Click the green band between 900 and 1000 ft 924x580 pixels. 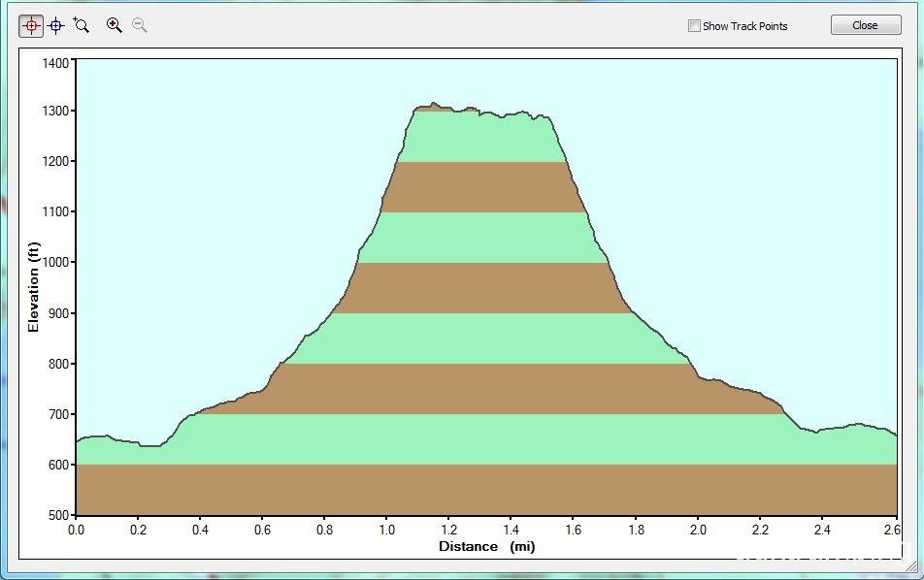(x=483, y=288)
